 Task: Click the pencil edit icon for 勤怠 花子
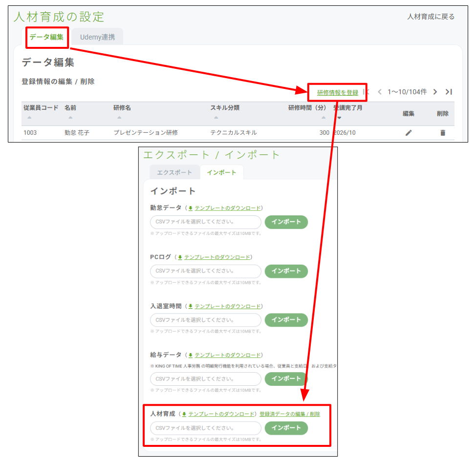[409, 133]
